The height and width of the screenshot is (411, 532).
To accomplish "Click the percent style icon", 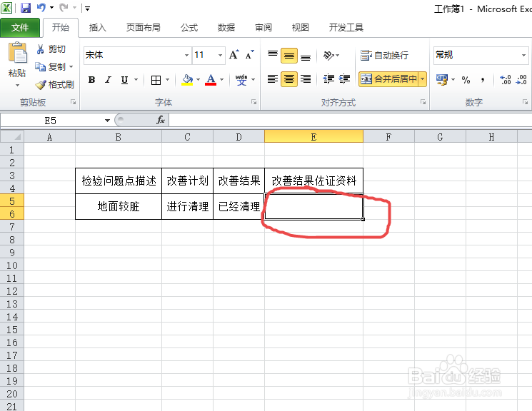I will coord(466,80).
